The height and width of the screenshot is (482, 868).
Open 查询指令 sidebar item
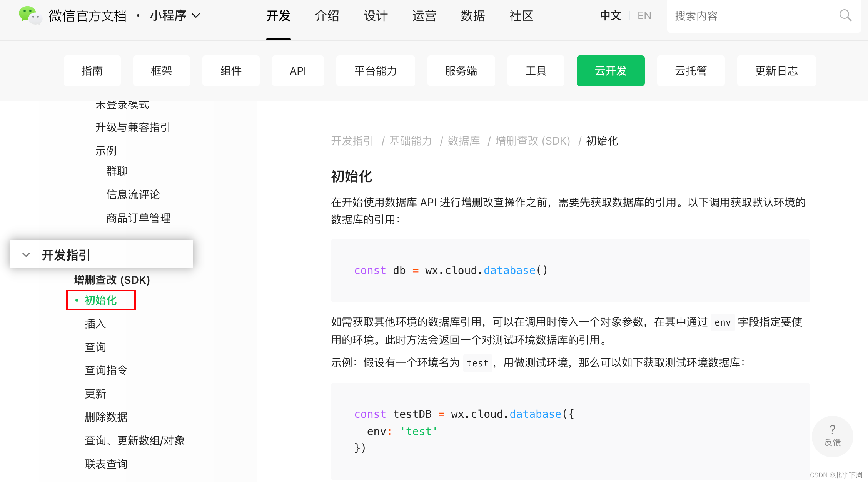pyautogui.click(x=106, y=370)
